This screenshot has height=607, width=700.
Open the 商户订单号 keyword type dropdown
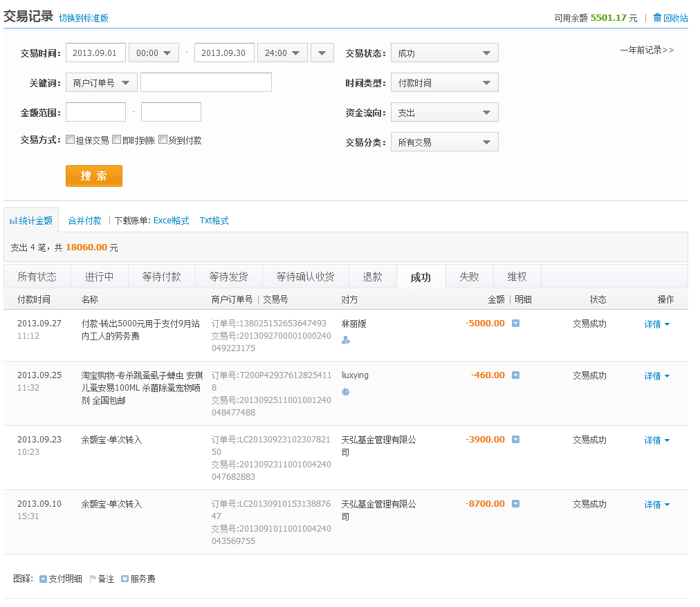[102, 83]
